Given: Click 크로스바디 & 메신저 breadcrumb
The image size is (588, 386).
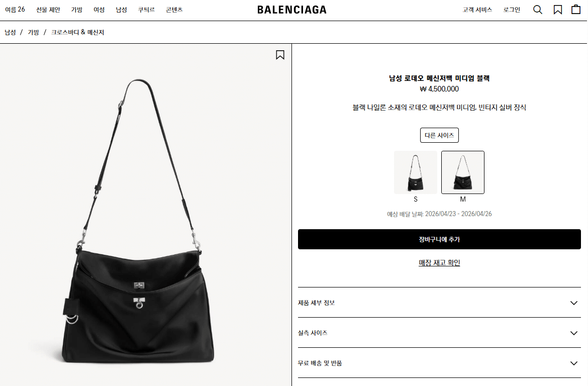Looking at the screenshot, I should coord(77,32).
